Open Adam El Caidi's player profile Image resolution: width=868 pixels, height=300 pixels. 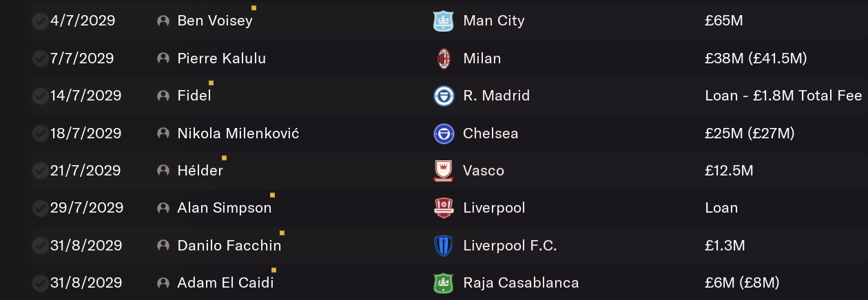(x=225, y=283)
